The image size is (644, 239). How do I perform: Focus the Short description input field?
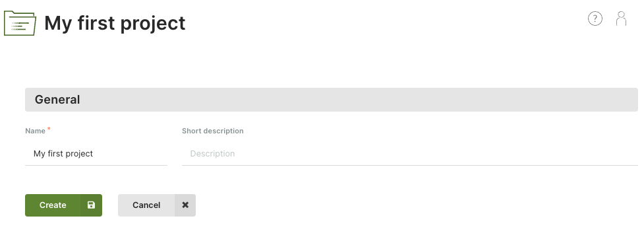[410, 154]
